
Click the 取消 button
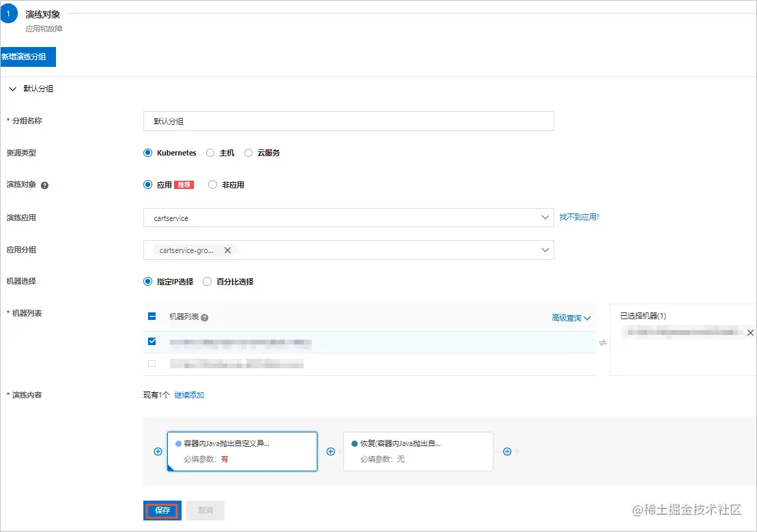pos(205,510)
